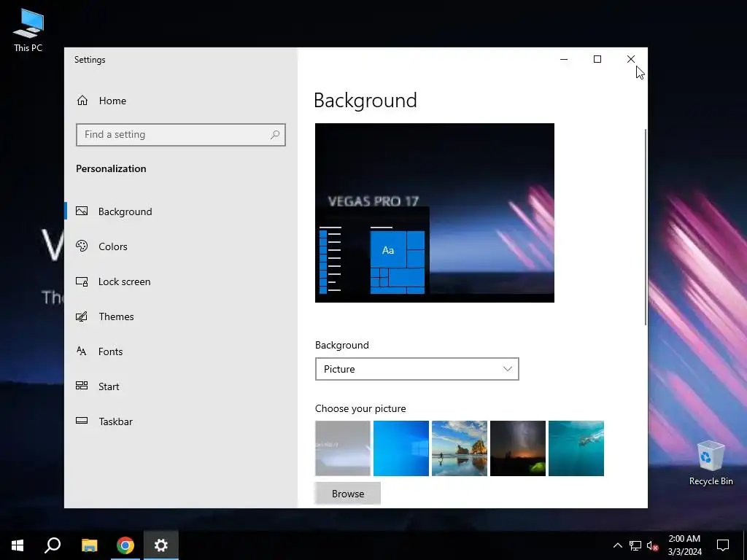Screen dimensions: 747x560
Task: Open the Background type dropdown showing Picture
Action: (x=417, y=369)
